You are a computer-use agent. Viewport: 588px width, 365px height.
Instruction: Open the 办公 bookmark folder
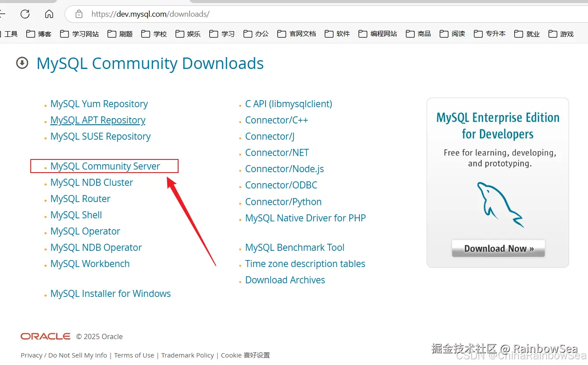(256, 34)
